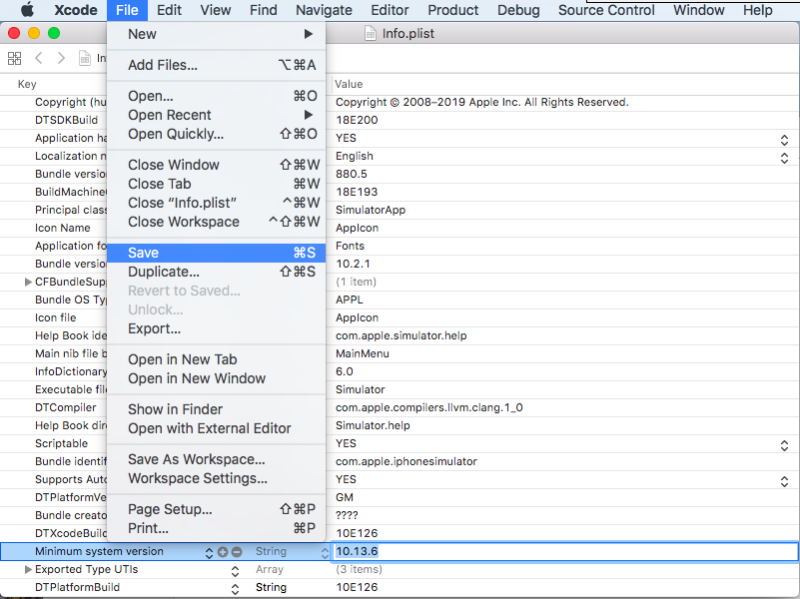
Task: Click the com.apple.iphonesimulator value
Action: click(x=406, y=462)
